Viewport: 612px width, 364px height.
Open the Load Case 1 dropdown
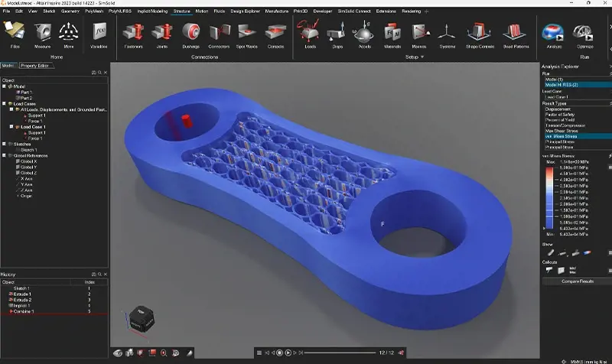(575, 96)
